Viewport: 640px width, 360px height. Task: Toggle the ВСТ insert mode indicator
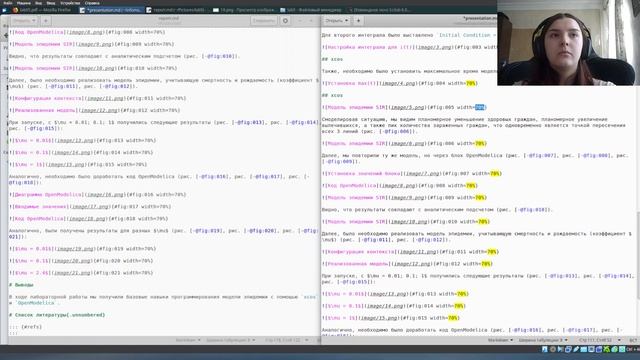coord(633,340)
